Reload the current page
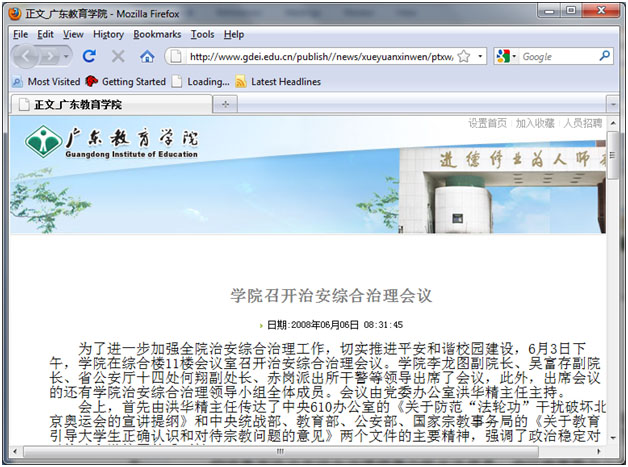This screenshot has height=467, width=628. tap(89, 57)
